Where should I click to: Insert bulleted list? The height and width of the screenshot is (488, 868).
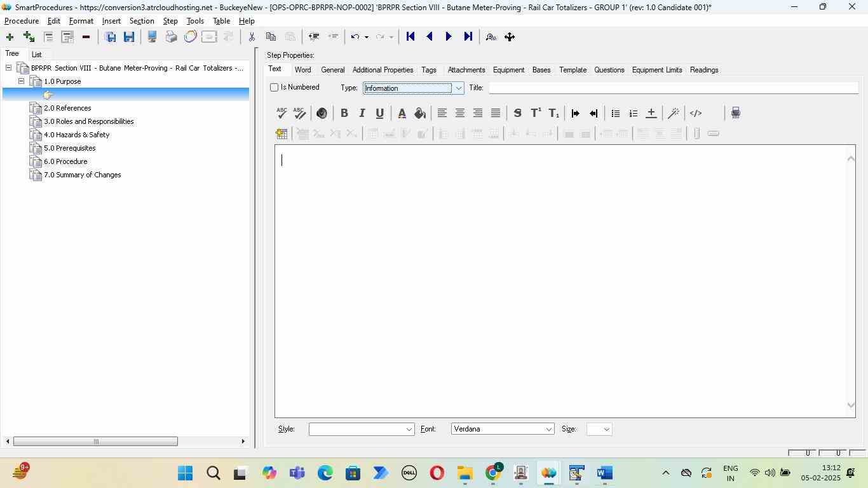[615, 113]
